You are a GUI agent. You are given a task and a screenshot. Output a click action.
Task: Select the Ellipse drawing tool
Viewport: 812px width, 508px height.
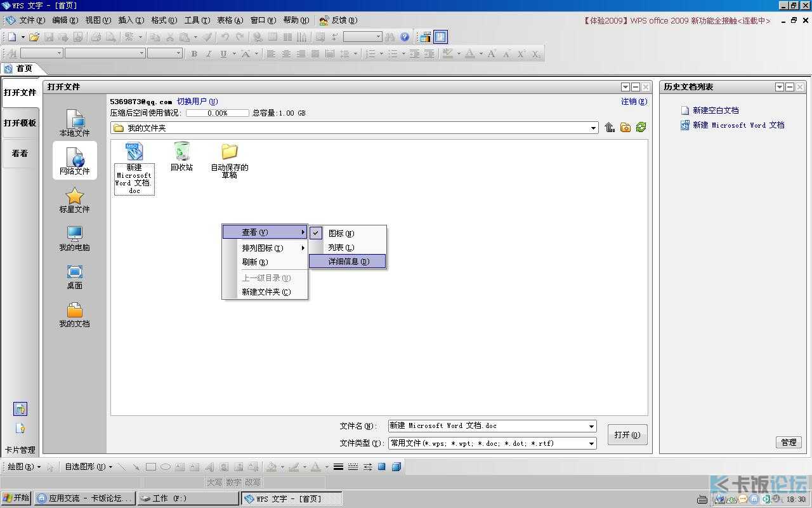166,467
